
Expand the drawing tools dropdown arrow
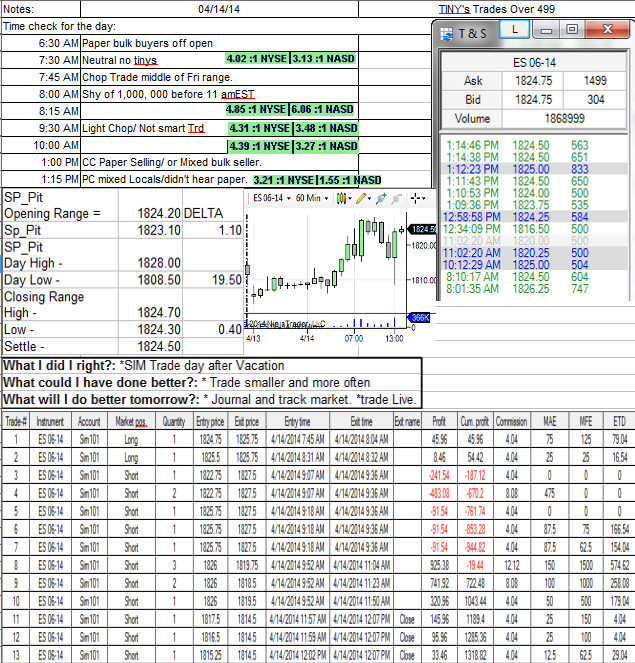point(370,198)
